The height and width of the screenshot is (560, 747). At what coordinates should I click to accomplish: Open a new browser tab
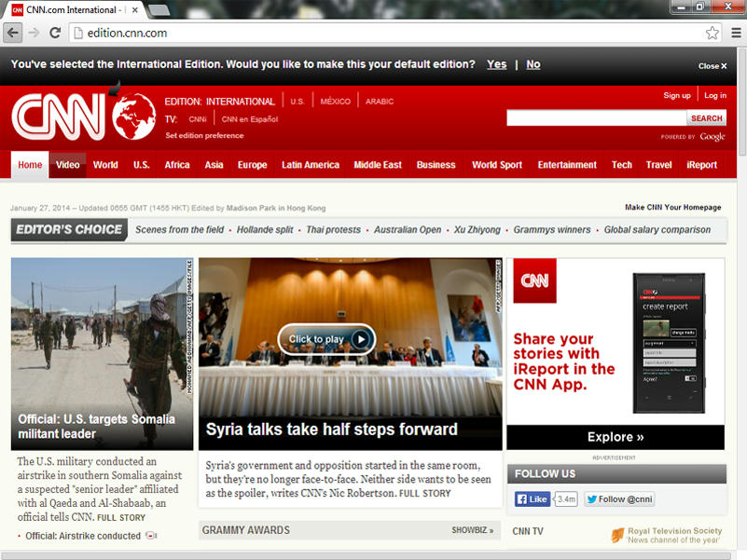pos(159,10)
